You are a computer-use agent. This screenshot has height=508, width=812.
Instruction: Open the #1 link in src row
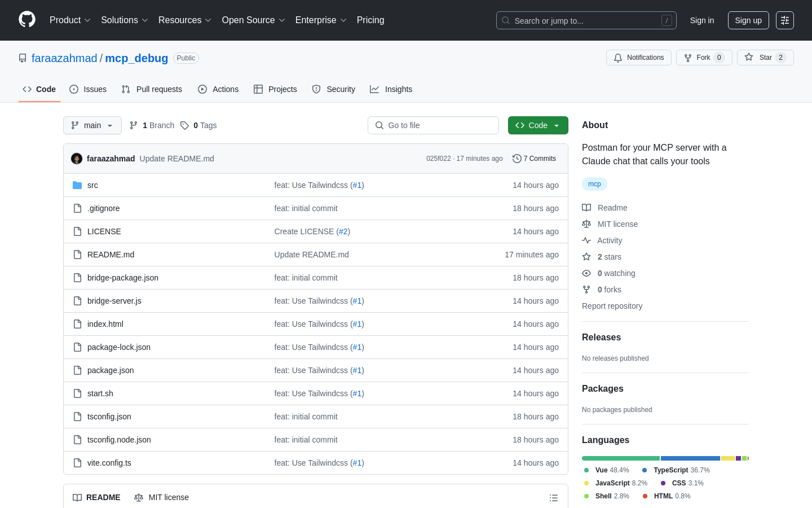357,185
